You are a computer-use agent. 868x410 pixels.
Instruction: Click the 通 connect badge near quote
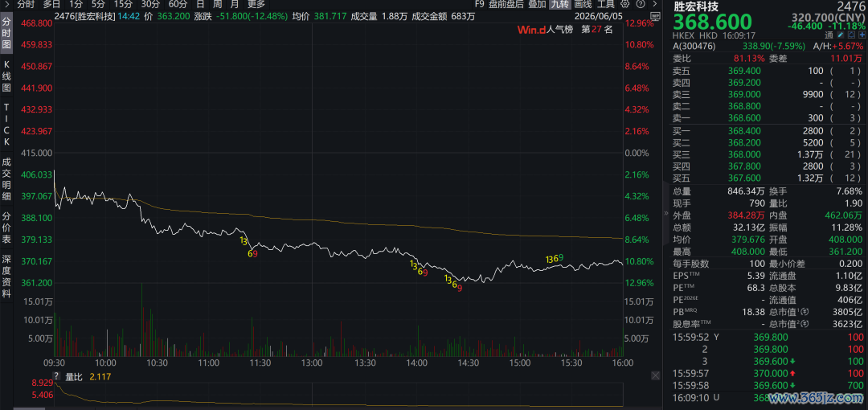click(x=829, y=35)
